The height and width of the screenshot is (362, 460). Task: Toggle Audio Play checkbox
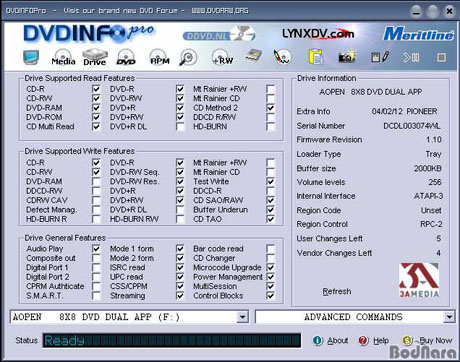pos(96,249)
